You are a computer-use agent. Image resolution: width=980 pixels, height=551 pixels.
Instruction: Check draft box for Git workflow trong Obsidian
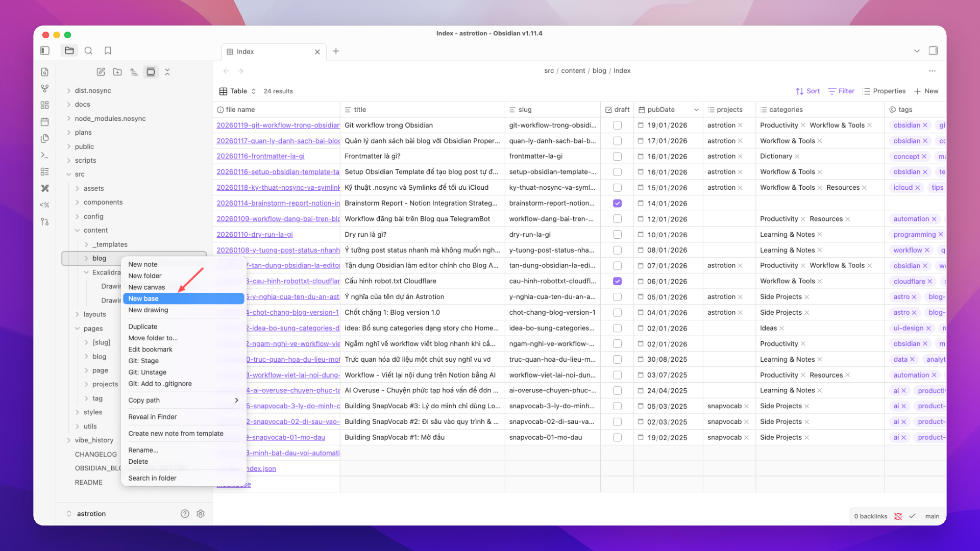click(x=617, y=125)
